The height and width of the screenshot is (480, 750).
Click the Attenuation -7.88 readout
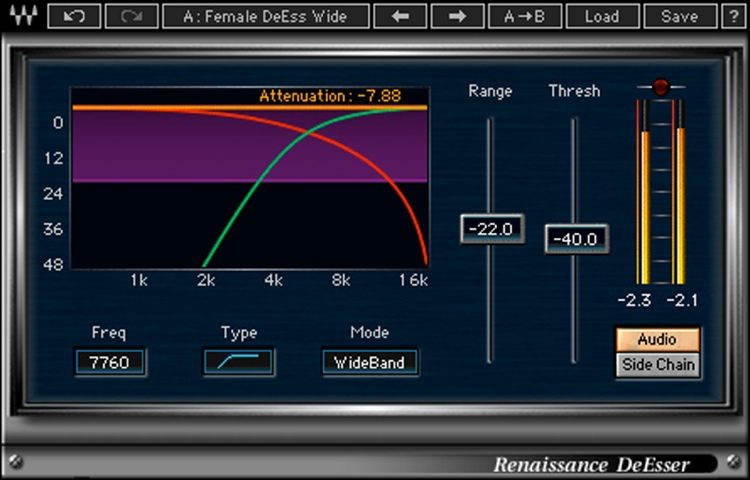330,96
